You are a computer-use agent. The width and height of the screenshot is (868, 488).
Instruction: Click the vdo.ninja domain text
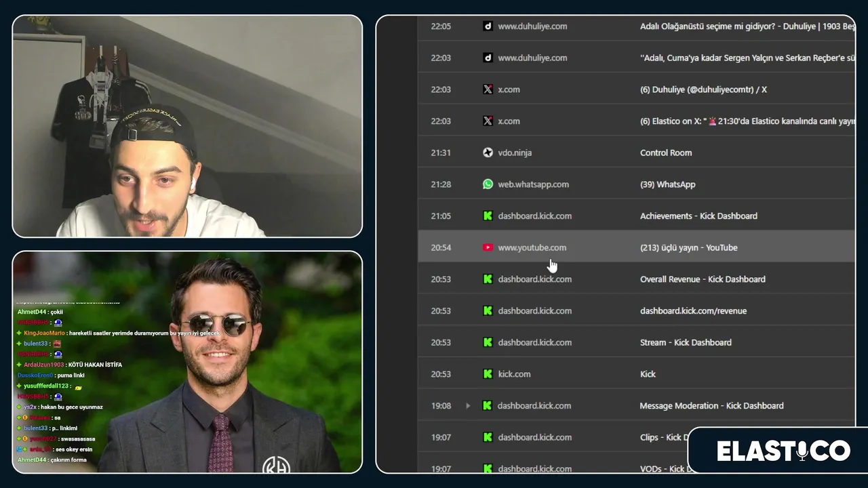click(515, 152)
